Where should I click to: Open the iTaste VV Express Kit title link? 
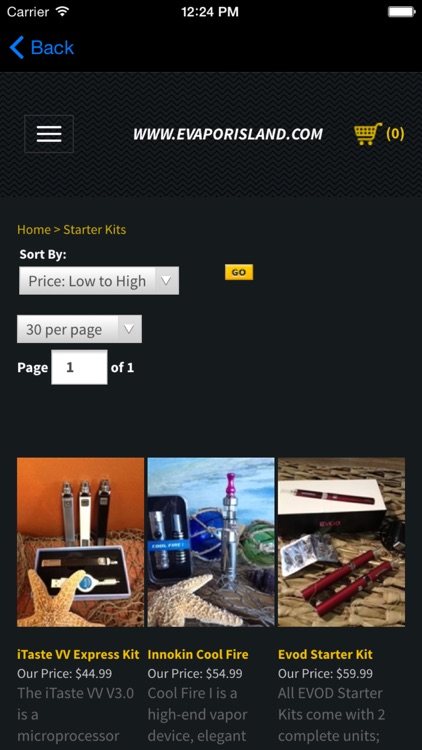coord(78,654)
